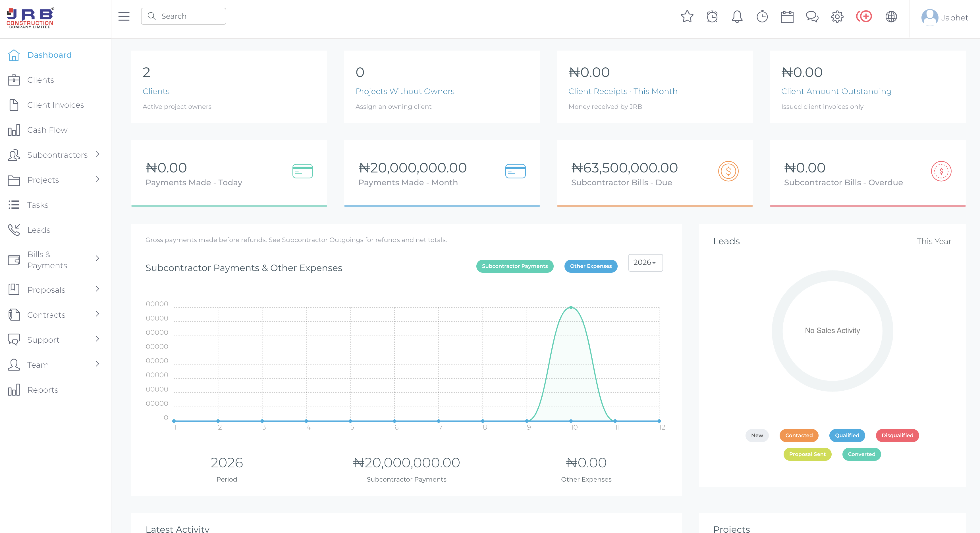Image resolution: width=980 pixels, height=533 pixels.
Task: Click the month 10 peak chart point
Action: pos(571,307)
